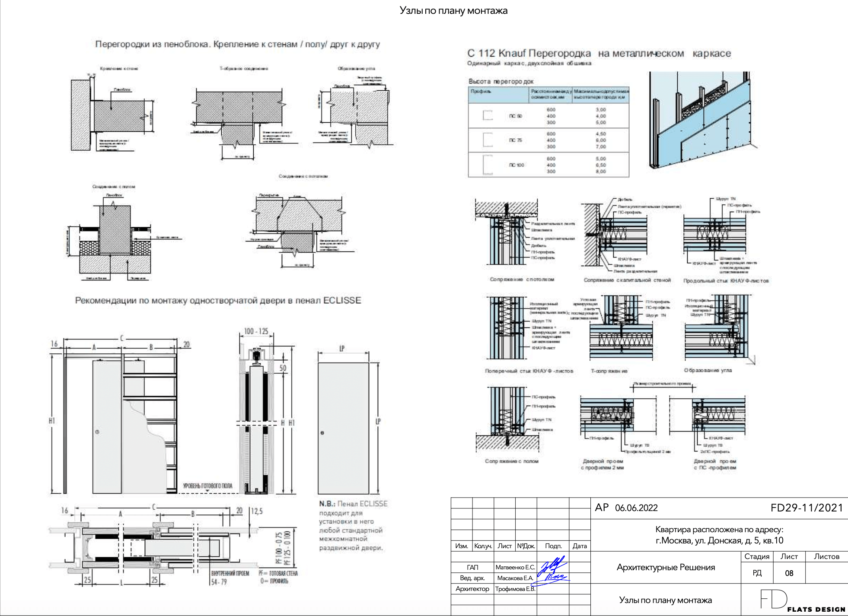Viewport: 848px width, 616px height.
Task: Click the '7,00' height value cell
Action: (601, 147)
